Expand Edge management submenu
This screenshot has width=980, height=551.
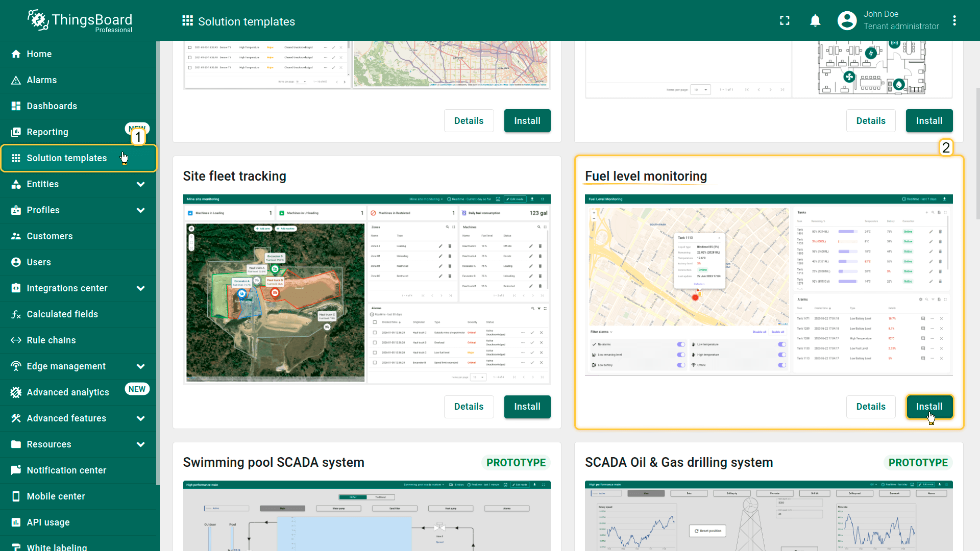[141, 366]
